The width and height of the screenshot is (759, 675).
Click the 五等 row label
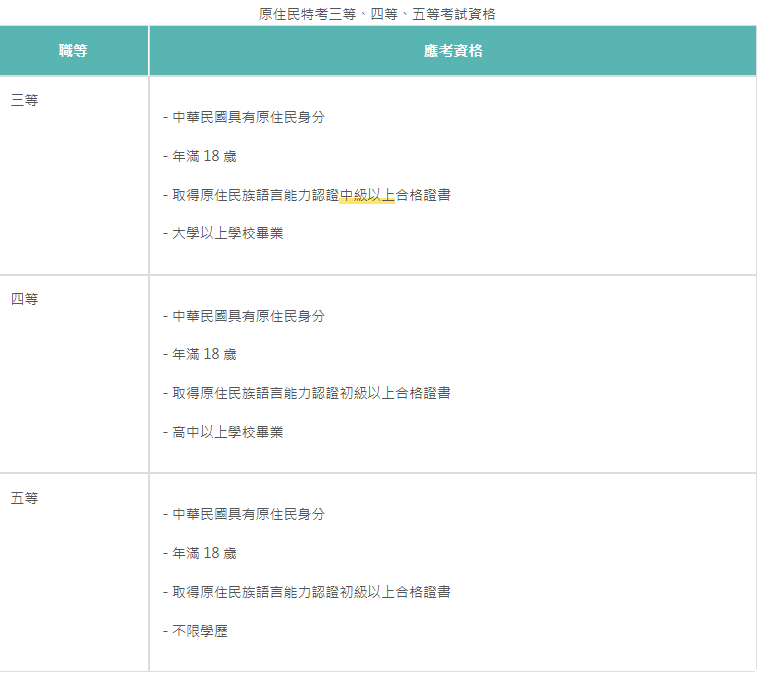(25, 498)
